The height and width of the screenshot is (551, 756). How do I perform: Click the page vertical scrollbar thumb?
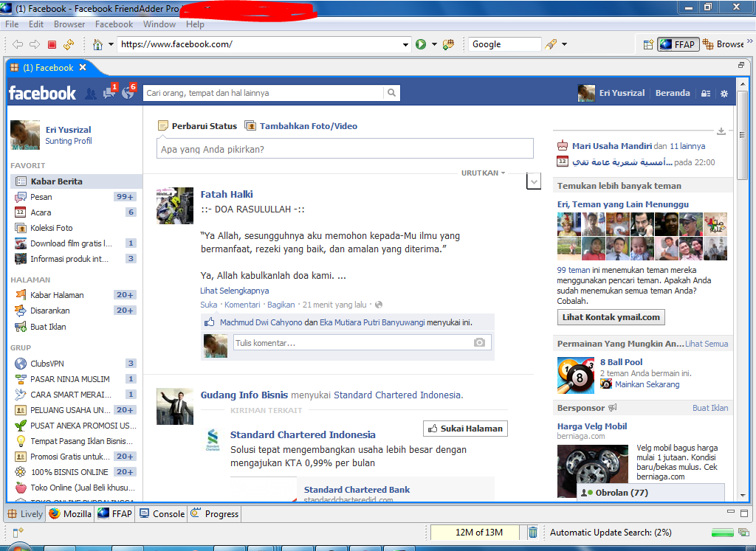[x=743, y=136]
